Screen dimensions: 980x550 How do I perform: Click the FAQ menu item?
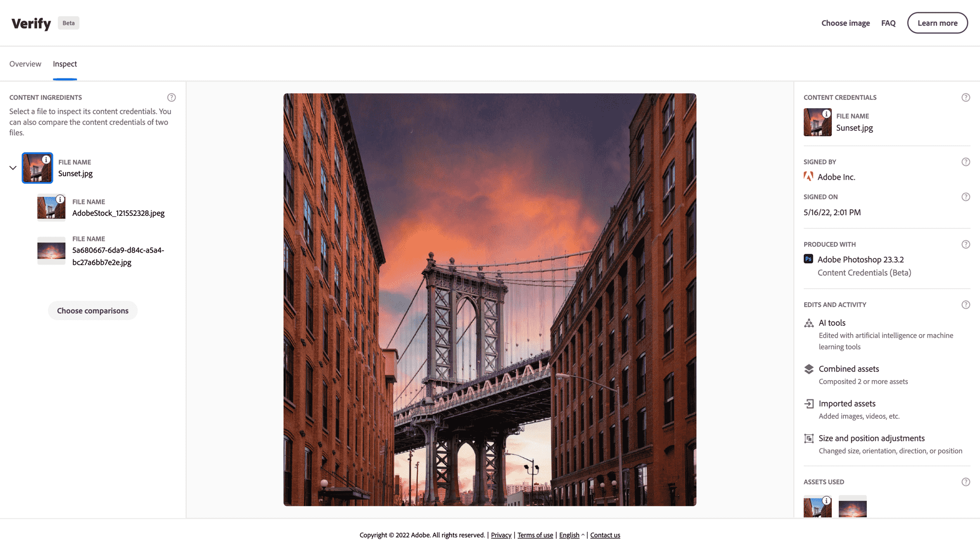[x=889, y=22]
